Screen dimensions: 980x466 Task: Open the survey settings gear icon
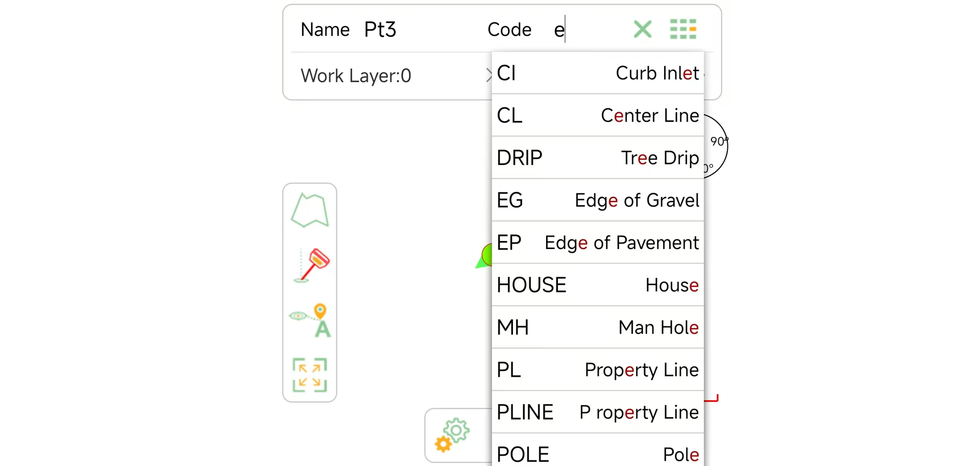453,434
